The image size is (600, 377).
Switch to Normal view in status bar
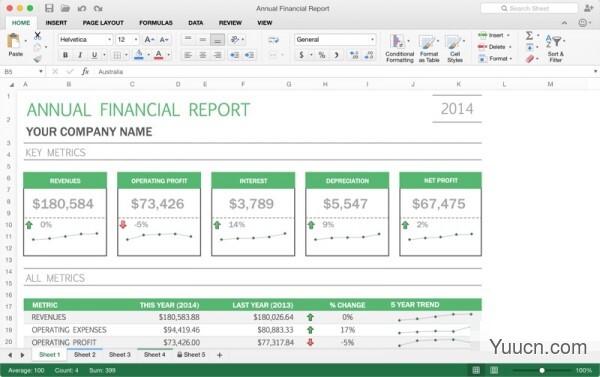coord(476,370)
